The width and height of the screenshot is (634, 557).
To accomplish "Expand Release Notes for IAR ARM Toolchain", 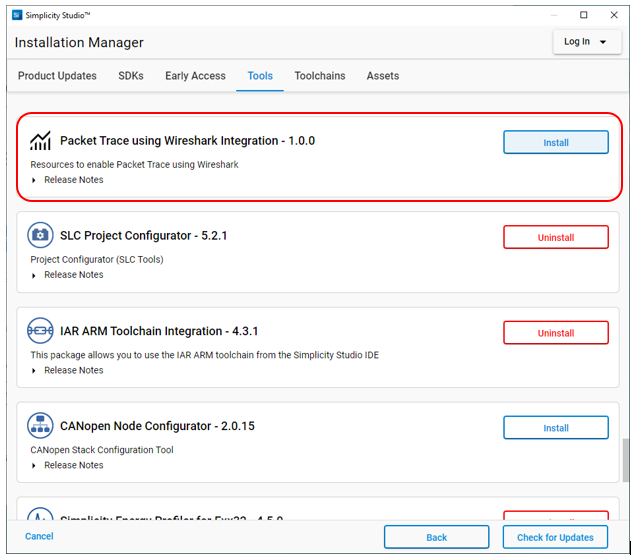I will coord(68,370).
